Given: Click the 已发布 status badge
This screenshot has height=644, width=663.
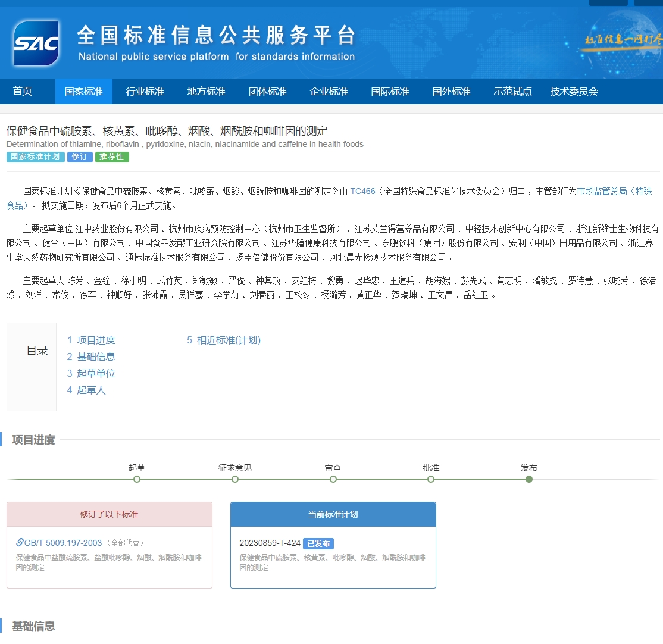Looking at the screenshot, I should click(318, 543).
